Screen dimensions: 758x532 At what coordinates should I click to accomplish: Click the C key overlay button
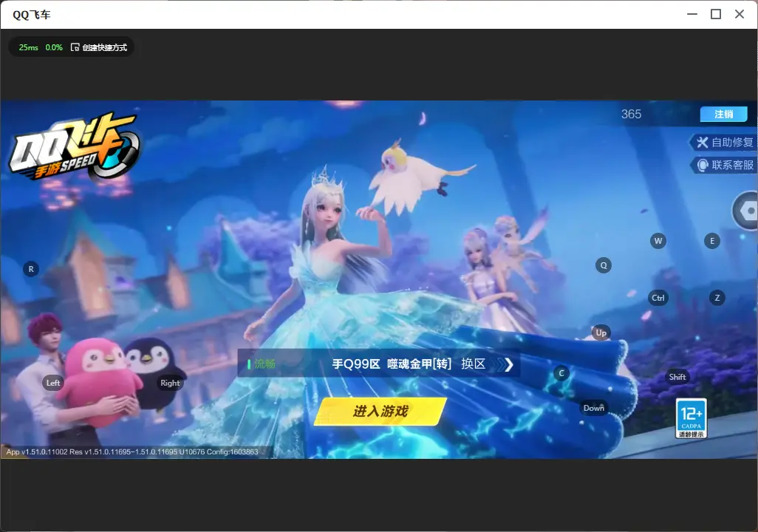click(x=561, y=373)
